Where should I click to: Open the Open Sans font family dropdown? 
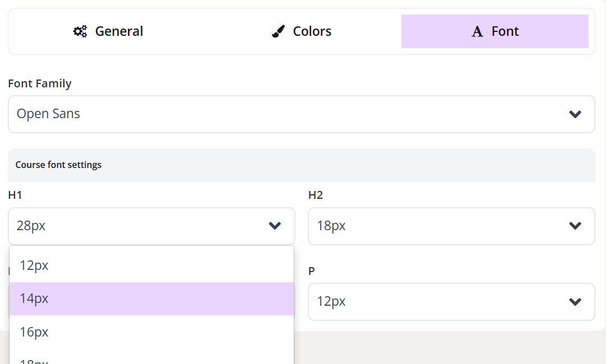(x=301, y=114)
